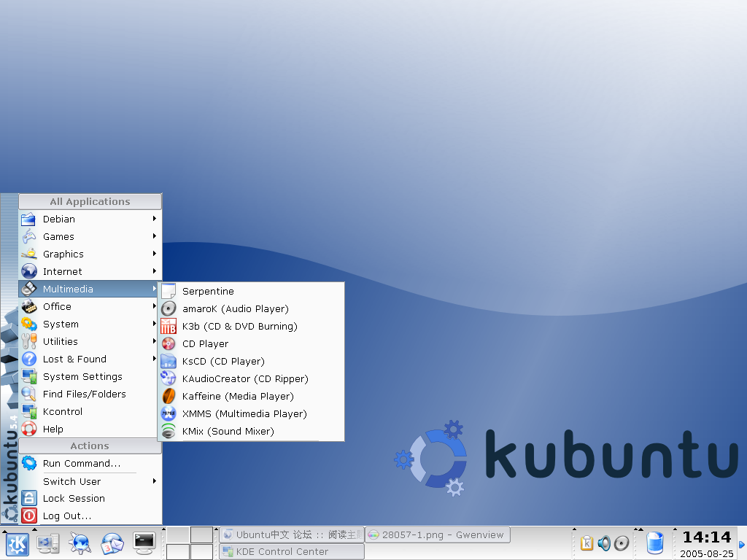The width and height of the screenshot is (747, 560).
Task: Expand the Lost & Found submenu arrow
Action: click(155, 359)
